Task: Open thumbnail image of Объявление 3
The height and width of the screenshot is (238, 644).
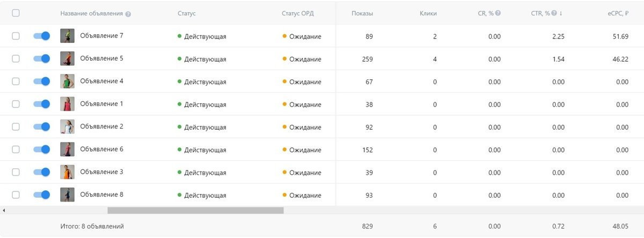Action: click(67, 172)
